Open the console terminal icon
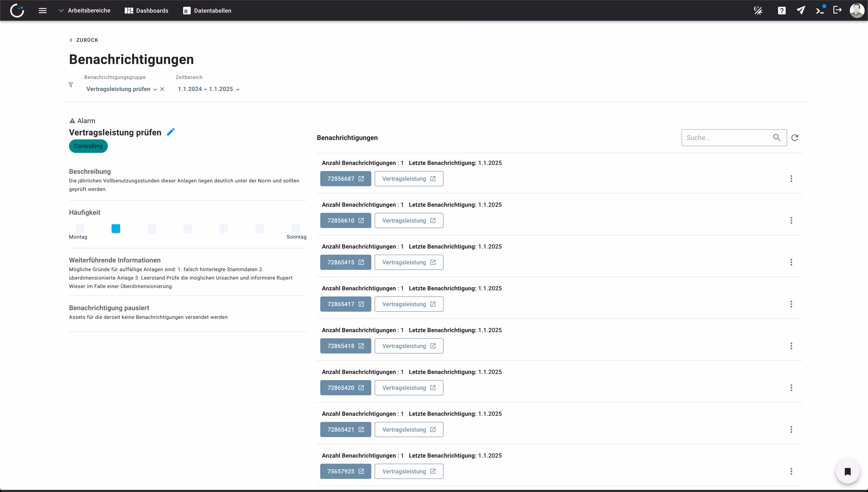Image resolution: width=868 pixels, height=492 pixels. (820, 11)
